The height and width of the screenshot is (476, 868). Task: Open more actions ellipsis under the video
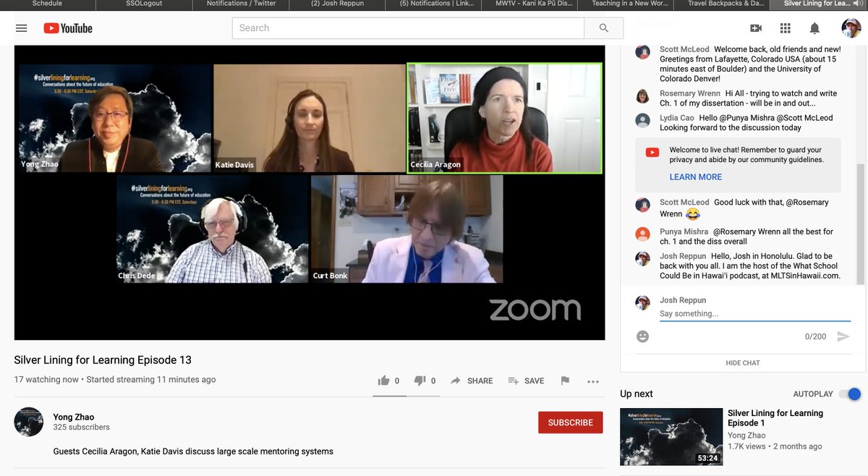(593, 381)
